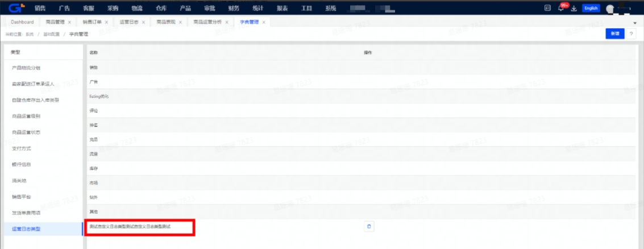Open the 审批 top menu

point(210,8)
